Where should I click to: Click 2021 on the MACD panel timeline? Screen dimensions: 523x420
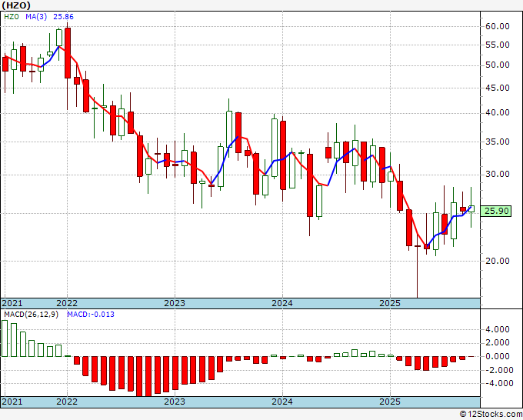[x=12, y=402]
